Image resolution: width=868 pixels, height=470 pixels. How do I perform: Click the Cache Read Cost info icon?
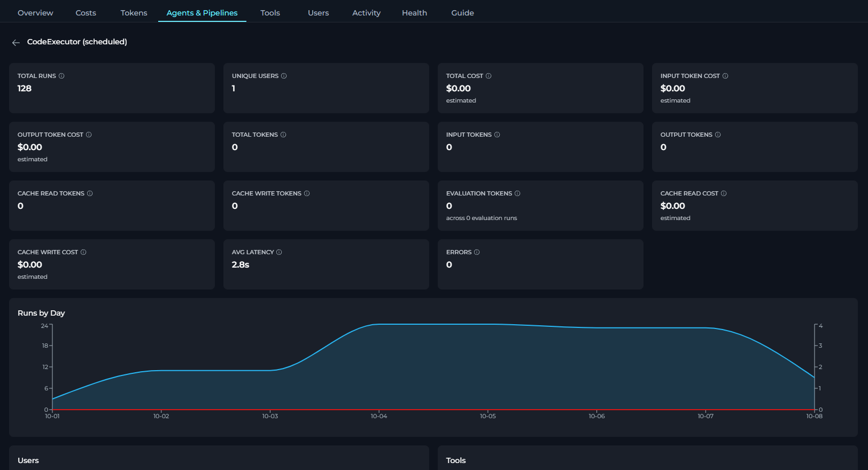[x=724, y=193]
